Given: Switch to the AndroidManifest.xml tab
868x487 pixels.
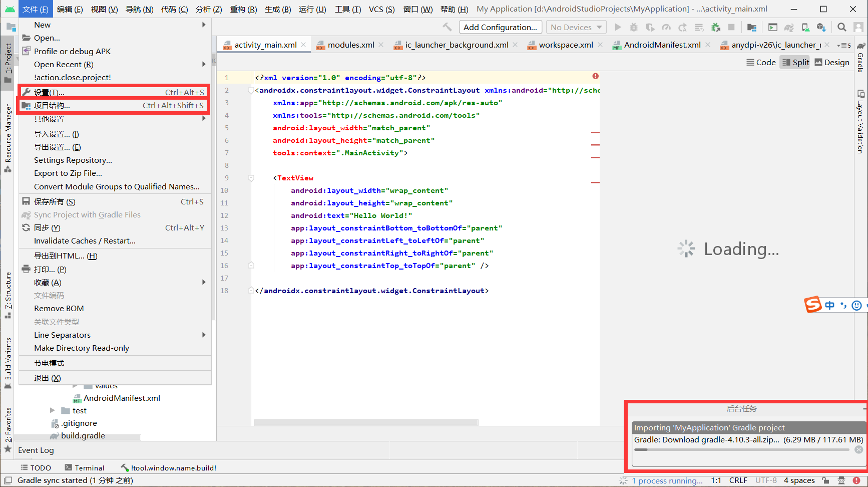Looking at the screenshot, I should [662, 45].
